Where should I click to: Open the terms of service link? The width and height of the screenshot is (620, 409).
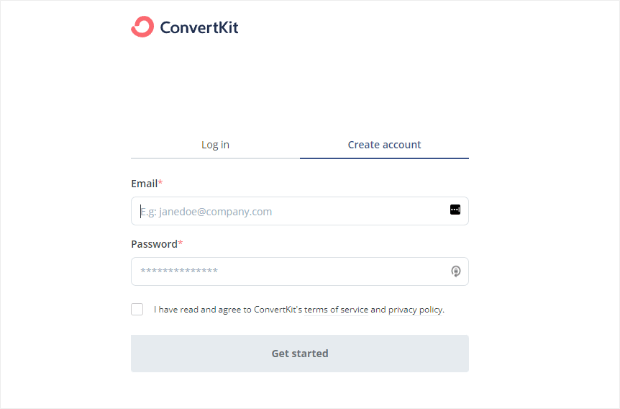pos(336,310)
